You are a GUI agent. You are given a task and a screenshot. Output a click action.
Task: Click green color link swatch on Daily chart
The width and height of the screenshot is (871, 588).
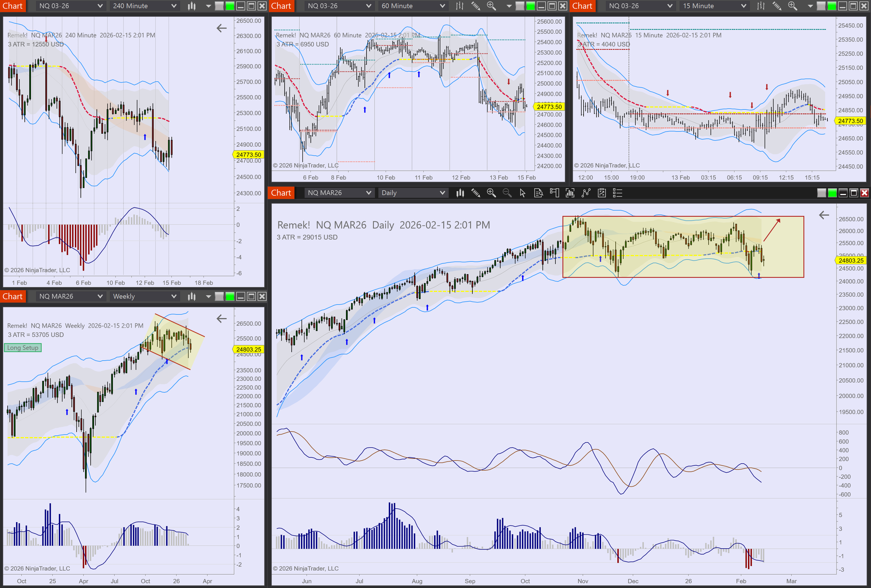832,193
